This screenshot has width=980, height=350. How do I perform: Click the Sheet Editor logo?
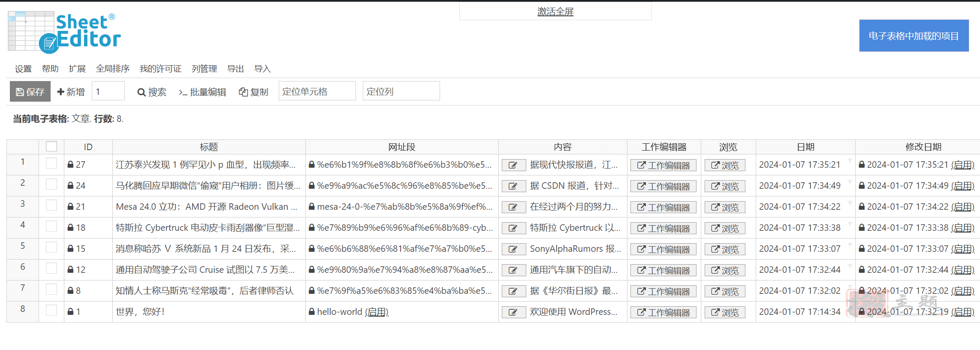[64, 32]
